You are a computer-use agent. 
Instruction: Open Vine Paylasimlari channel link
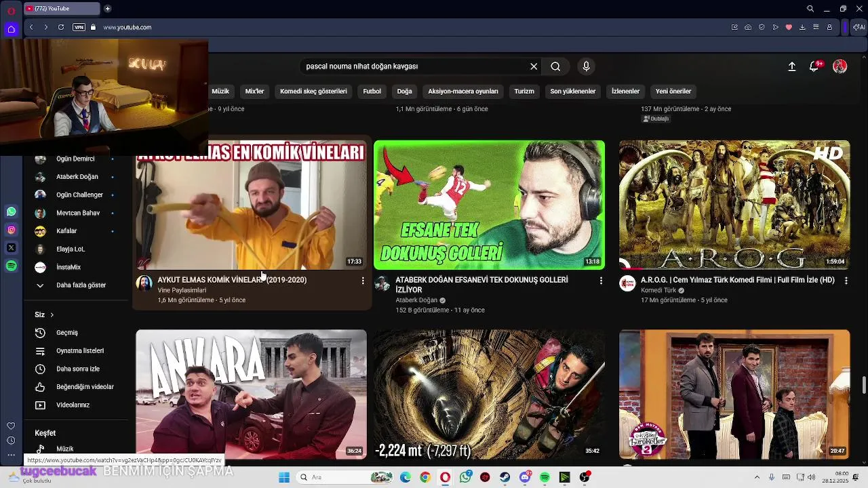(x=182, y=290)
